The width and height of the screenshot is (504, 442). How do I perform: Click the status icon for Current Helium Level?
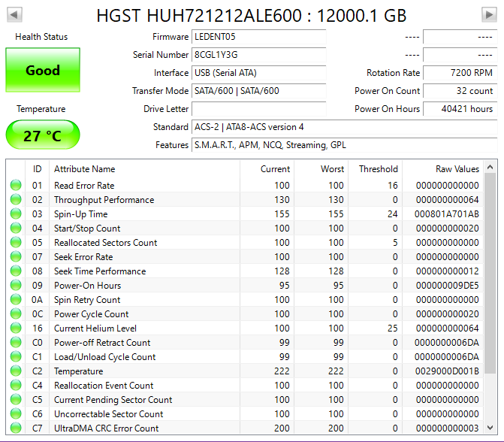click(15, 328)
